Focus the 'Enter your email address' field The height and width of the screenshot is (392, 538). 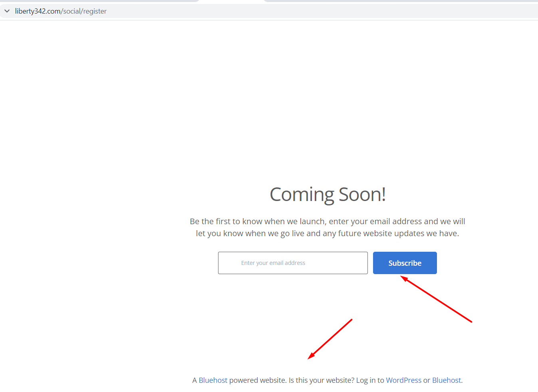coord(293,263)
